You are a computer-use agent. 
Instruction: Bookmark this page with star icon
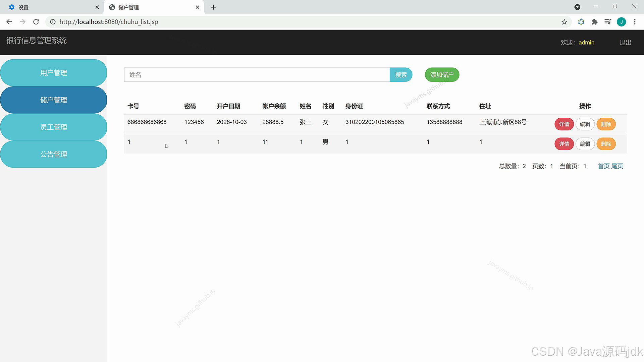tap(564, 22)
